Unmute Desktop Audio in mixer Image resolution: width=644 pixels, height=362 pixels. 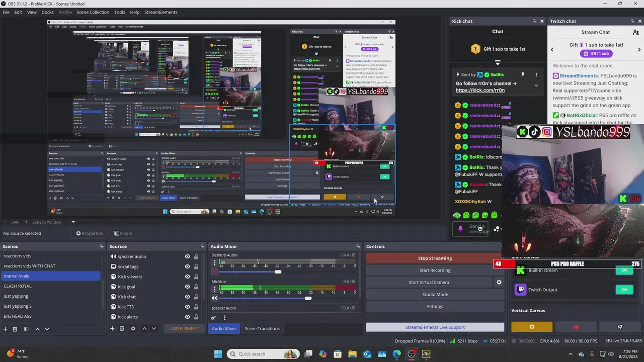tap(215, 272)
